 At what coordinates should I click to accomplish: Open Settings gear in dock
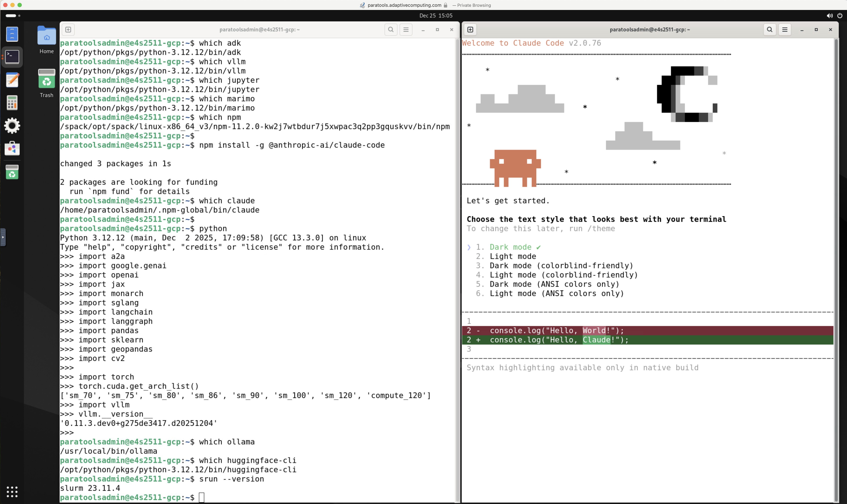[12, 126]
